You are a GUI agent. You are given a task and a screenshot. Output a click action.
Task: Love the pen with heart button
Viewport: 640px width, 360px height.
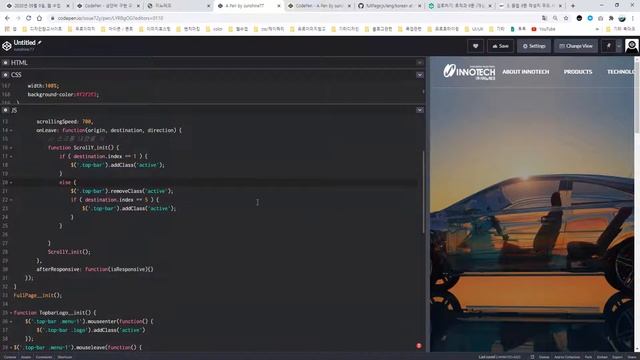pyautogui.click(x=476, y=46)
